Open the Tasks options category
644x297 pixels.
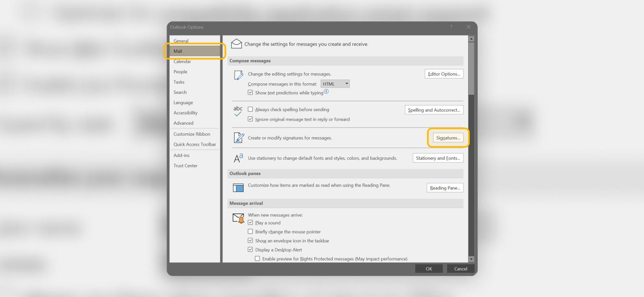(x=195, y=82)
